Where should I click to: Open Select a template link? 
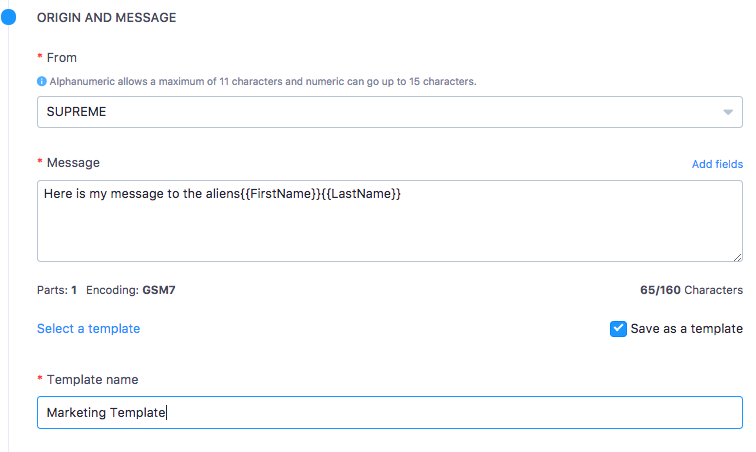[x=89, y=329]
